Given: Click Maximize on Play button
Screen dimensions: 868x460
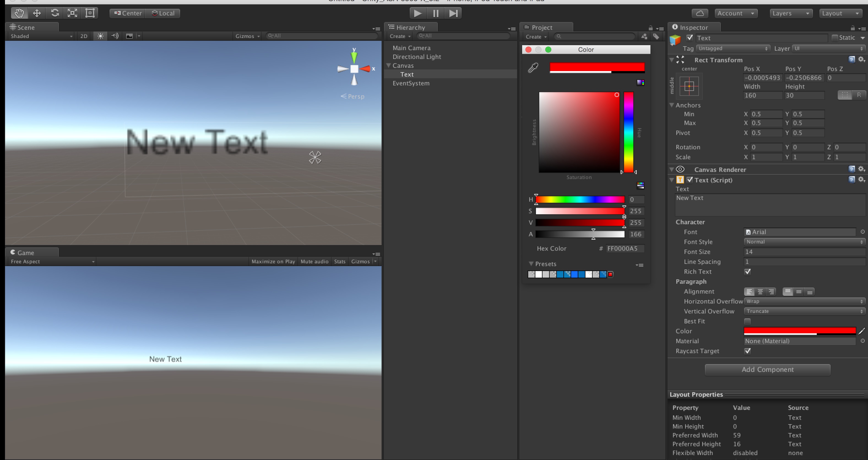Looking at the screenshot, I should pos(273,261).
